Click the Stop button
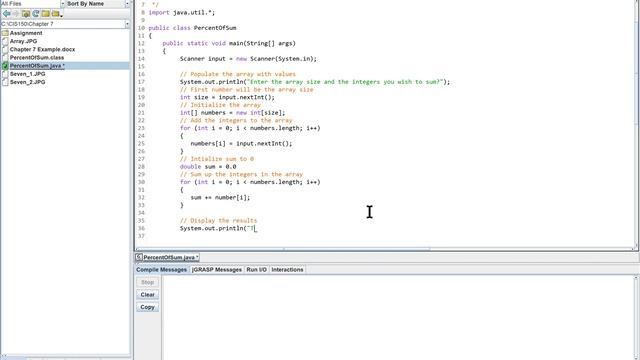 click(147, 282)
